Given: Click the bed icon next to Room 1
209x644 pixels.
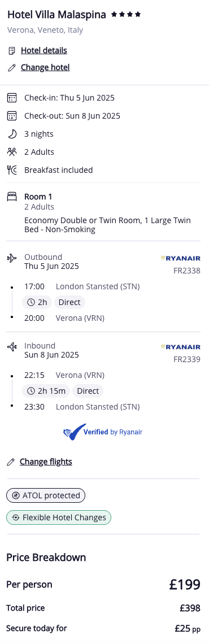Looking at the screenshot, I should (12, 197).
